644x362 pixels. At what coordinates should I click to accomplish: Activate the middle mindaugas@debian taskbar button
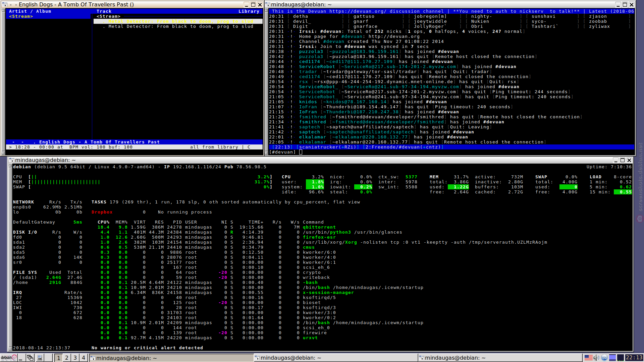pyautogui.click(x=335, y=358)
